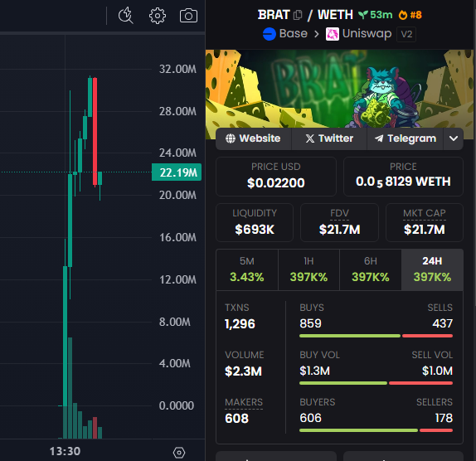The height and width of the screenshot is (461, 476).
Task: Click the PRICE USD $0.02200 box
Action: [x=276, y=177]
